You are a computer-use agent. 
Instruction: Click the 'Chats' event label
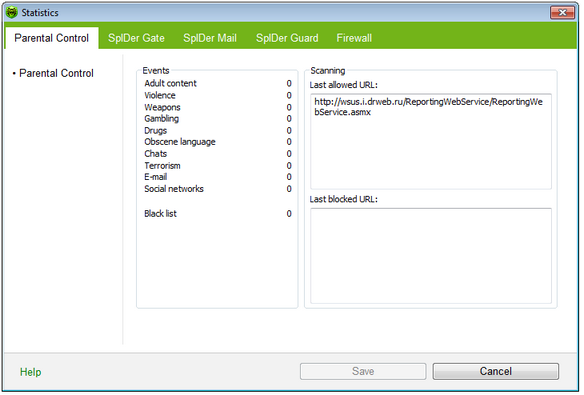click(155, 154)
